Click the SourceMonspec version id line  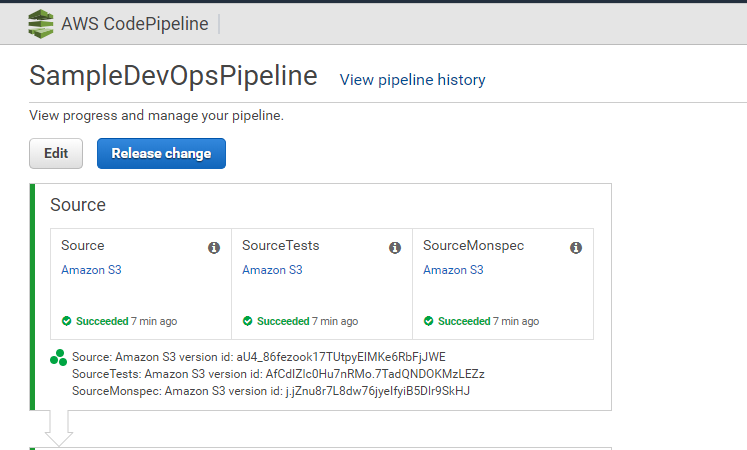(271, 390)
